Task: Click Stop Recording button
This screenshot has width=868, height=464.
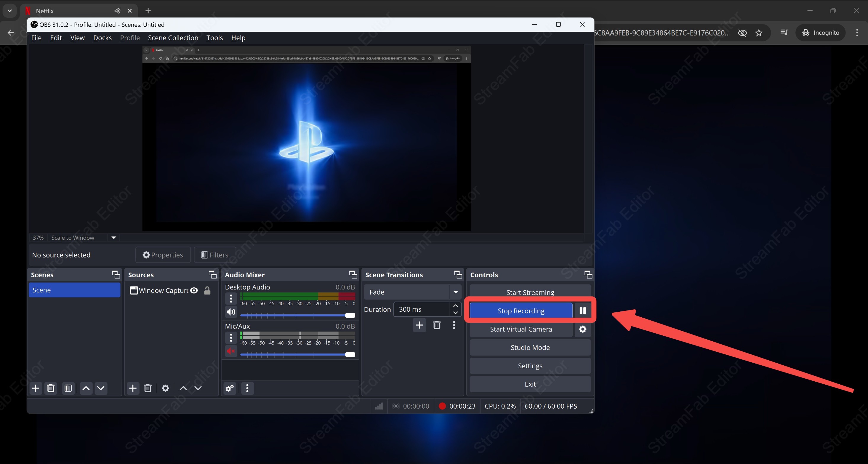Action: (521, 311)
